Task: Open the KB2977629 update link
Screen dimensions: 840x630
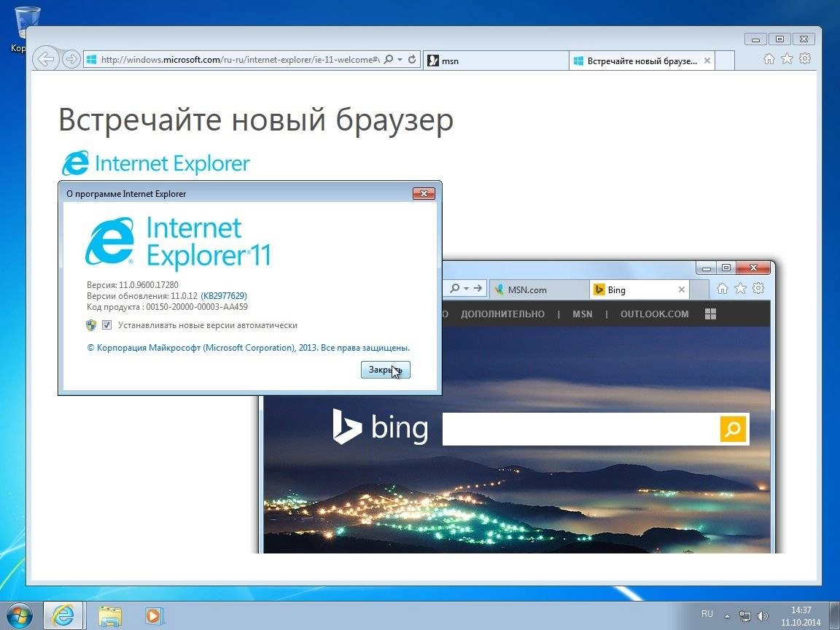Action: click(x=224, y=296)
